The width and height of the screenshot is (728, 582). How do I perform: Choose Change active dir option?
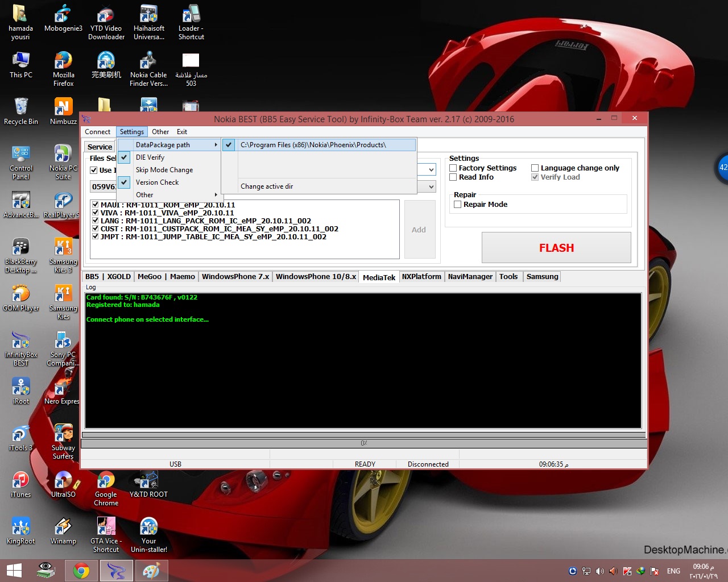pyautogui.click(x=319, y=186)
